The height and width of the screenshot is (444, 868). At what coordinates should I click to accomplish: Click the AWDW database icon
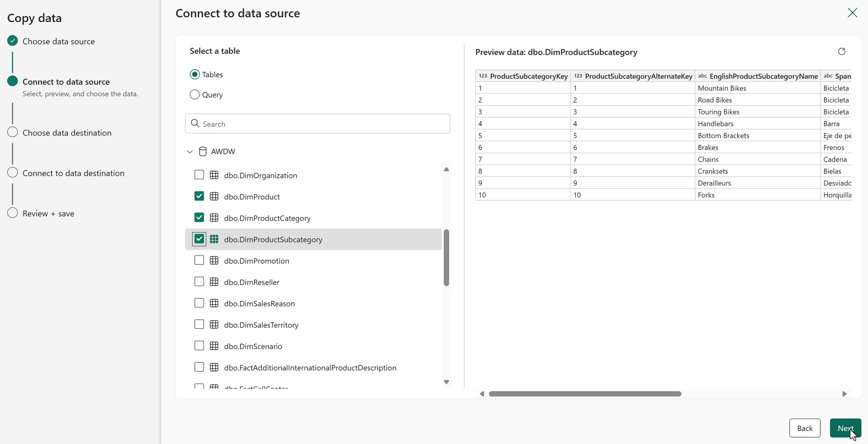point(203,152)
